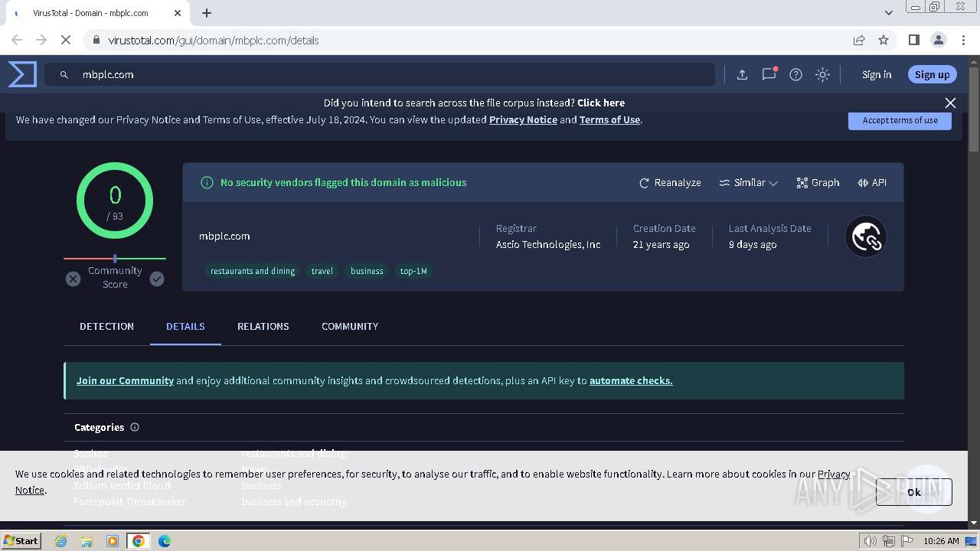Viewport: 980px width, 551px height.
Task: Go back in browser history
Action: [17, 40]
